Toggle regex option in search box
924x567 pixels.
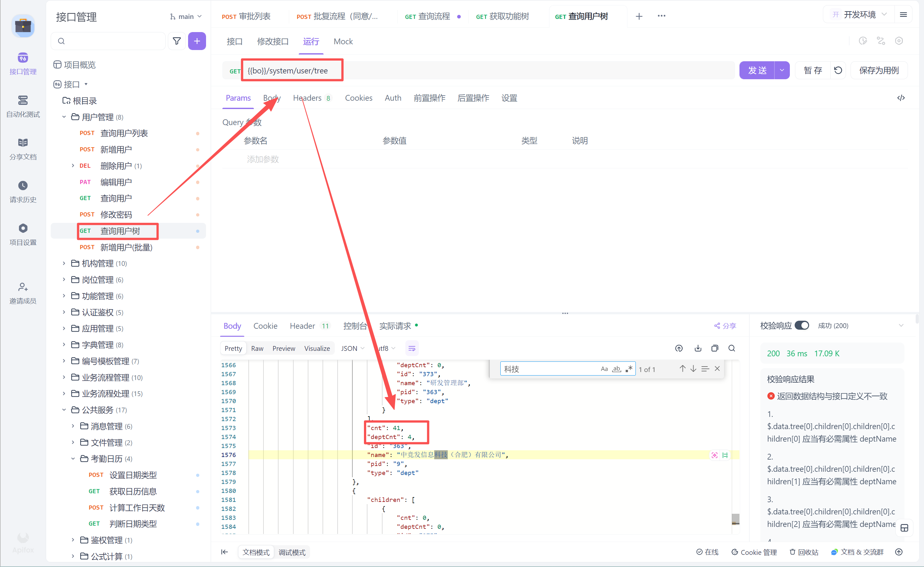point(629,369)
